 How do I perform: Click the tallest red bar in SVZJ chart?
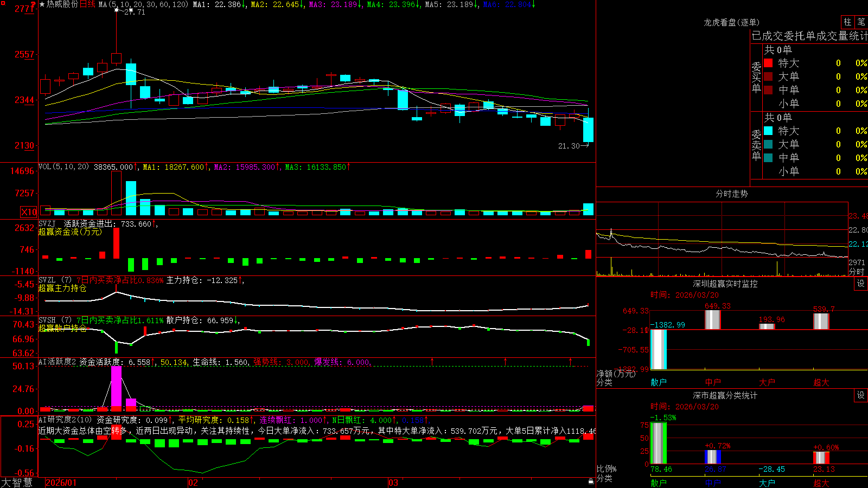point(116,243)
